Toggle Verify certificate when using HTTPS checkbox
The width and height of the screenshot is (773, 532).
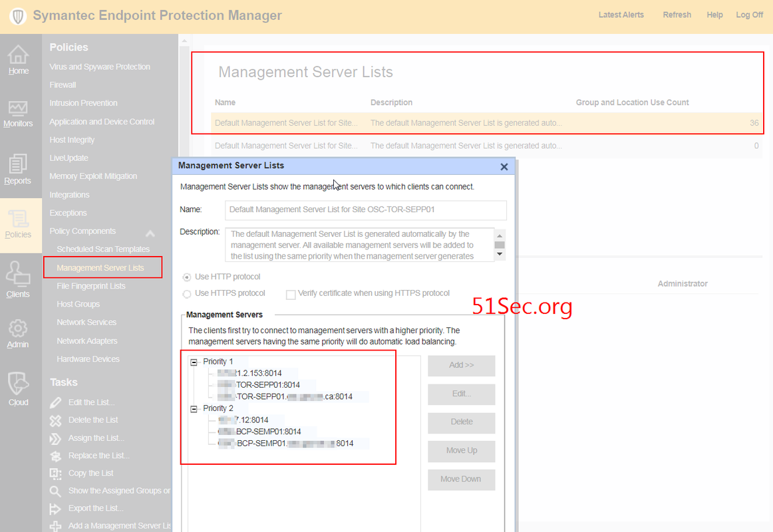pos(291,295)
